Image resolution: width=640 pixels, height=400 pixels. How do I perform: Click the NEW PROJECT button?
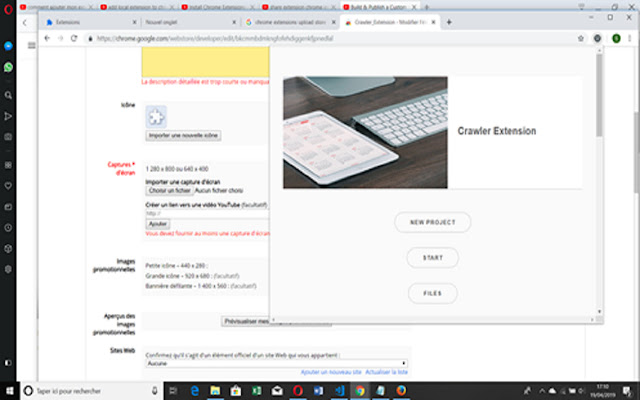(433, 222)
